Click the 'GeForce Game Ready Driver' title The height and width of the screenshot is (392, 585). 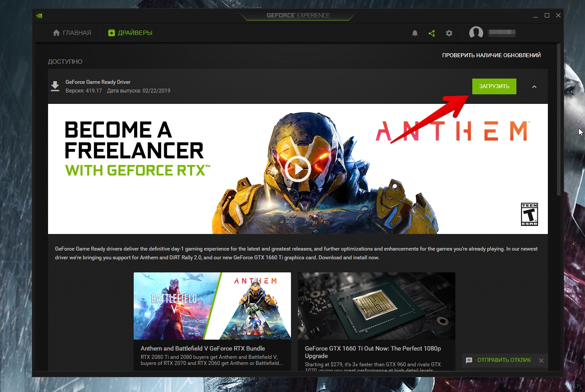click(x=98, y=82)
